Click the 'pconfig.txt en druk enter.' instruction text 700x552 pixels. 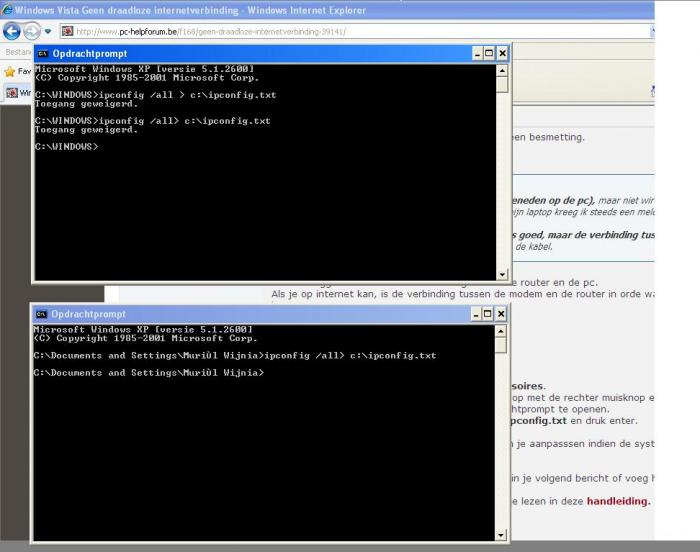(575, 421)
